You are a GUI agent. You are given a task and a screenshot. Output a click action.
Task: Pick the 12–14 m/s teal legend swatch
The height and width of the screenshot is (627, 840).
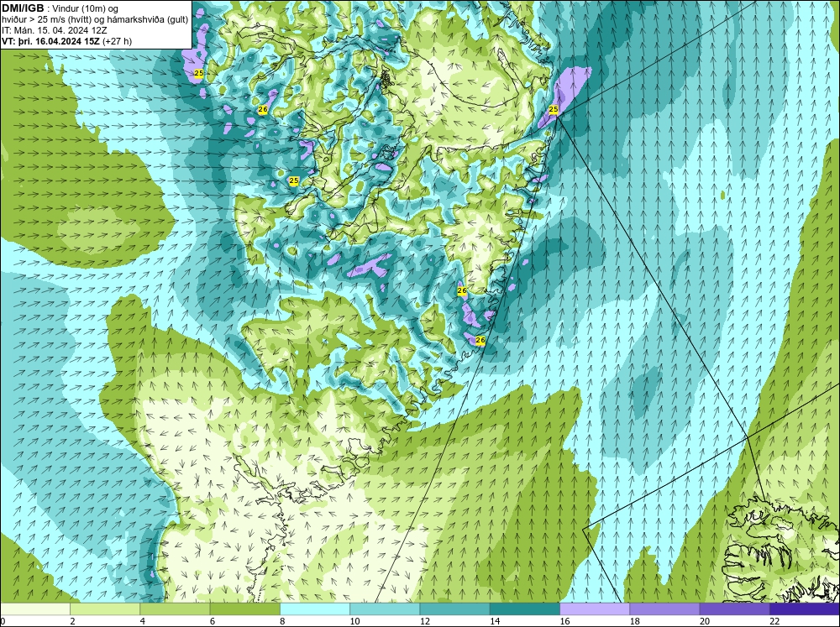pos(454,609)
